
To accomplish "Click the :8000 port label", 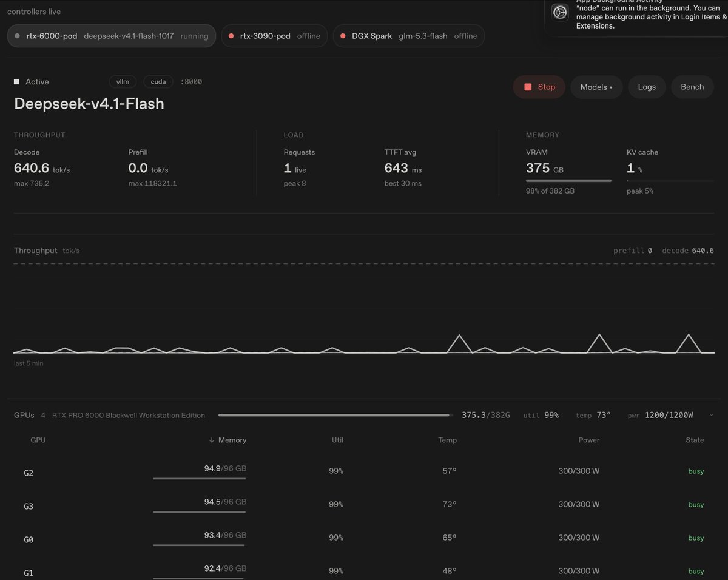I will pos(191,81).
